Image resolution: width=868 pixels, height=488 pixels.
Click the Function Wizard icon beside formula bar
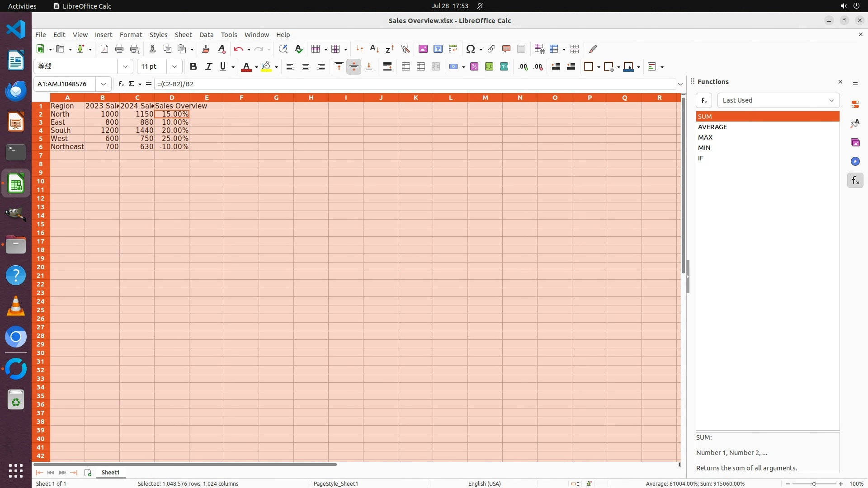click(121, 84)
